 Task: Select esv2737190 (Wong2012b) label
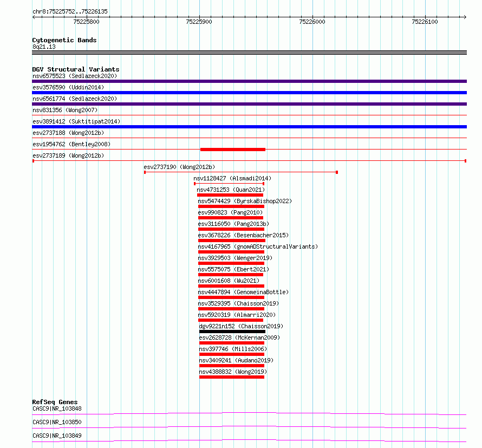pyautogui.click(x=179, y=167)
